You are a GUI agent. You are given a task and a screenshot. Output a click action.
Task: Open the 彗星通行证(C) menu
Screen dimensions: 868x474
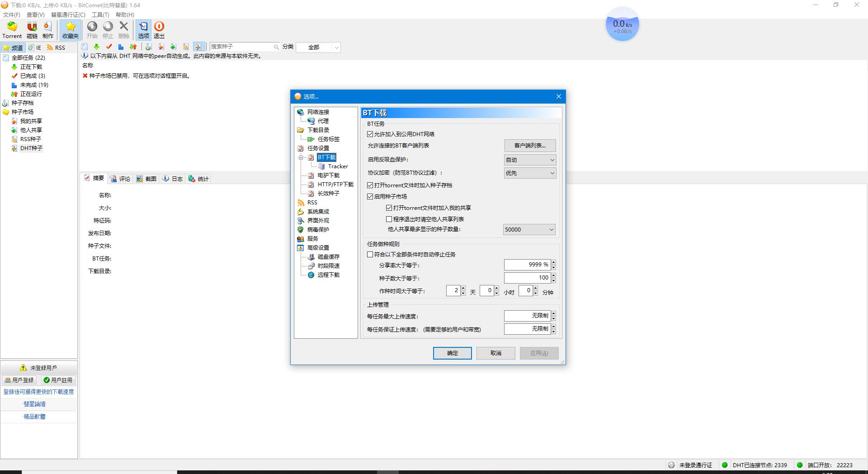point(68,14)
